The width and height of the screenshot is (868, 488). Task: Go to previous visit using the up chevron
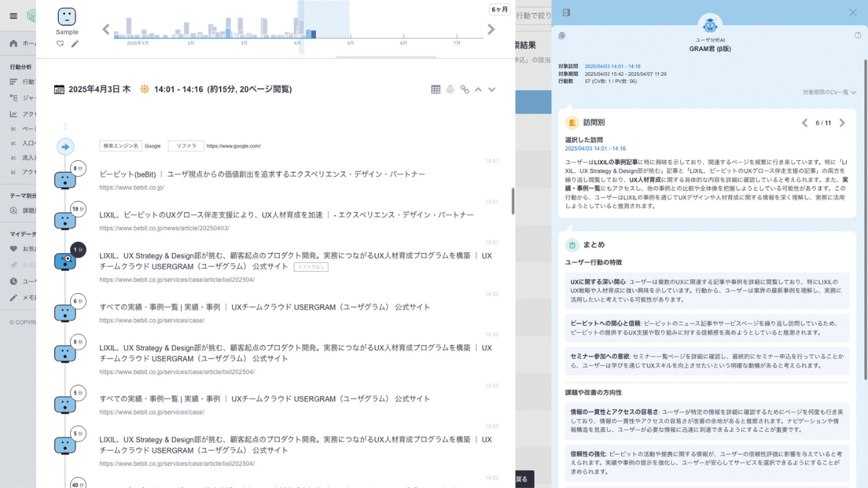478,89
